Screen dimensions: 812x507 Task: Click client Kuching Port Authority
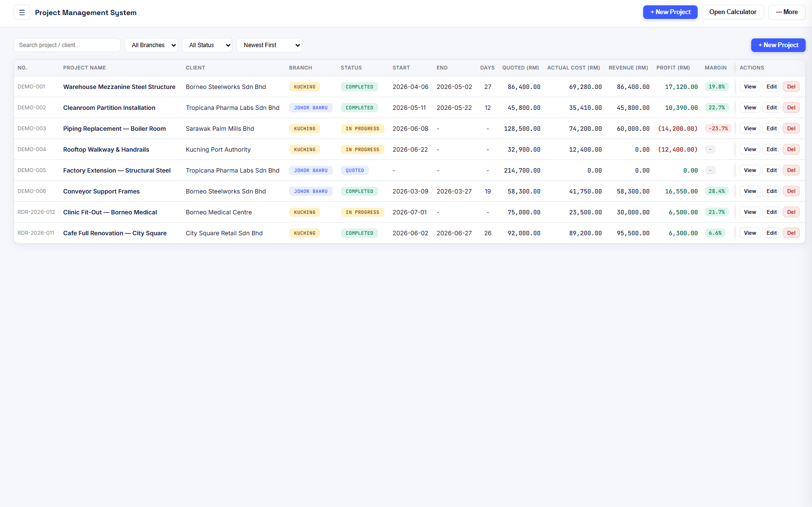tap(218, 150)
